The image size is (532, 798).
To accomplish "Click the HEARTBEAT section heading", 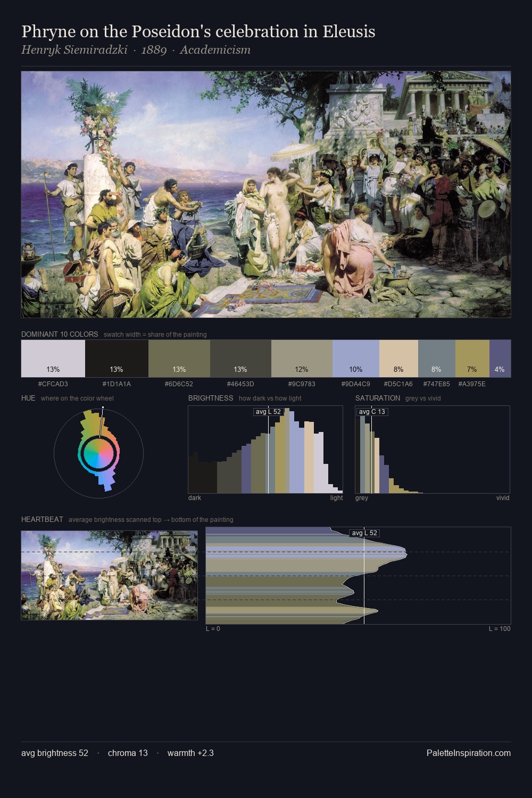I will click(42, 520).
